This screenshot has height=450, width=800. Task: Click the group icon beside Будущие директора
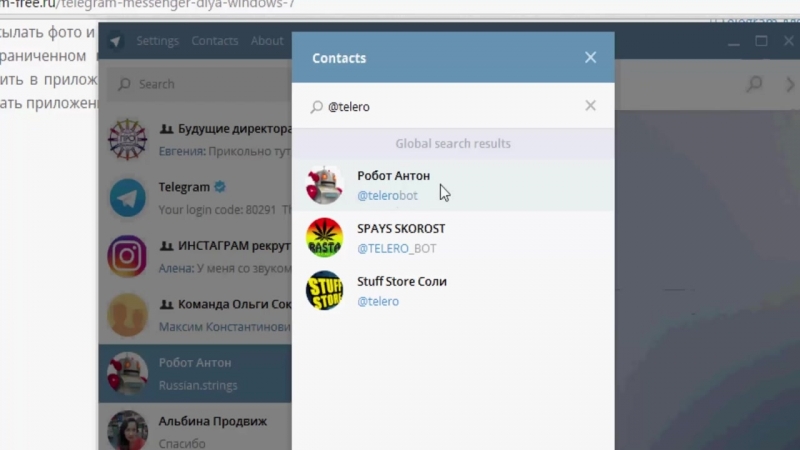point(166,129)
